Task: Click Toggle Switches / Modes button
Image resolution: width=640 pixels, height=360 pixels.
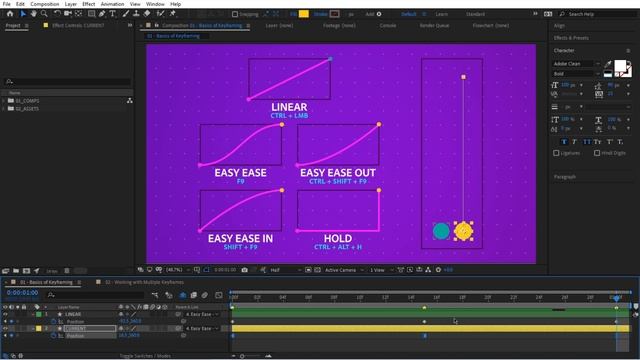Action: point(145,356)
